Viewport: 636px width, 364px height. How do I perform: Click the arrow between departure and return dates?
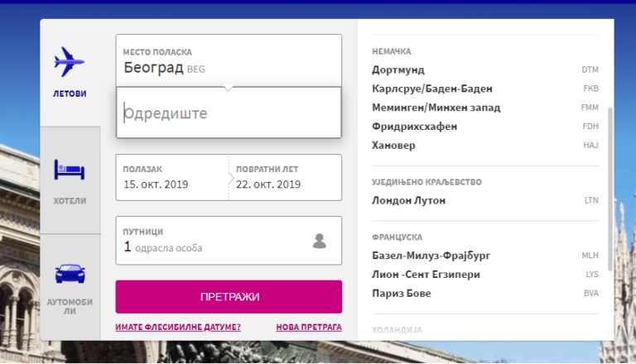231,178
